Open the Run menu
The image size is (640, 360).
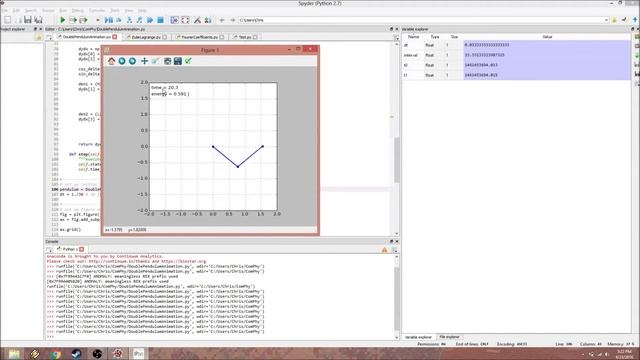[x=63, y=10]
